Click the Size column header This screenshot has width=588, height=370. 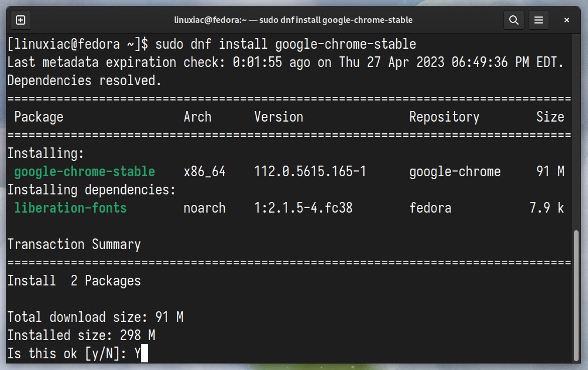[x=550, y=117]
